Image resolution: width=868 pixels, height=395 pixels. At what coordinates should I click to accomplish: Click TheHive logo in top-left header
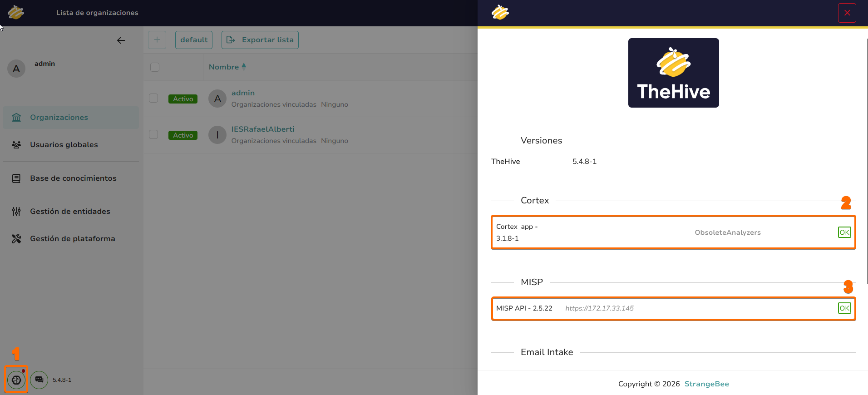[x=16, y=12]
